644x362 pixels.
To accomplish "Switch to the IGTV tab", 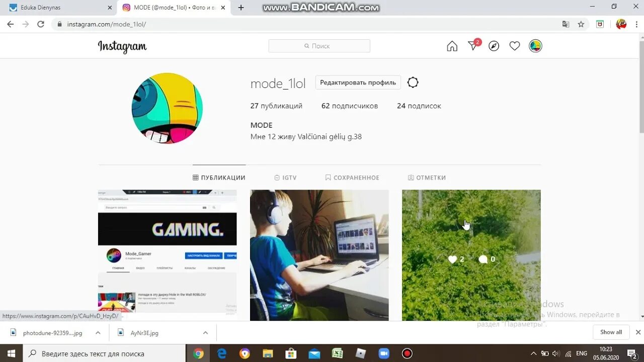I will 285,177.
